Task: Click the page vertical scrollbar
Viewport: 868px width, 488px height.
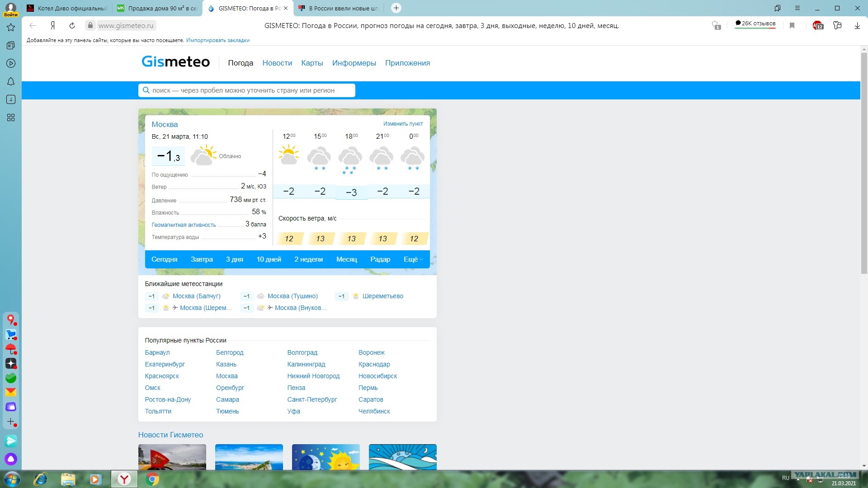Action: pyautogui.click(x=864, y=163)
